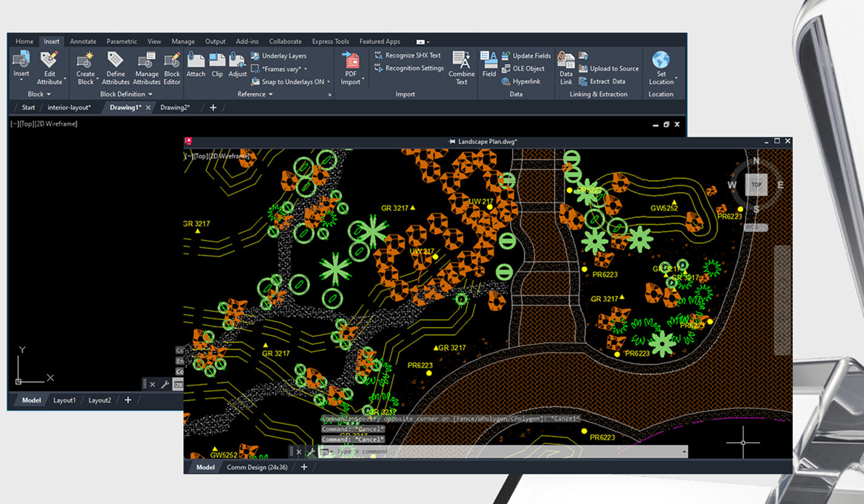The image size is (864, 504).
Task: Select the Clip tool
Action: (x=217, y=61)
